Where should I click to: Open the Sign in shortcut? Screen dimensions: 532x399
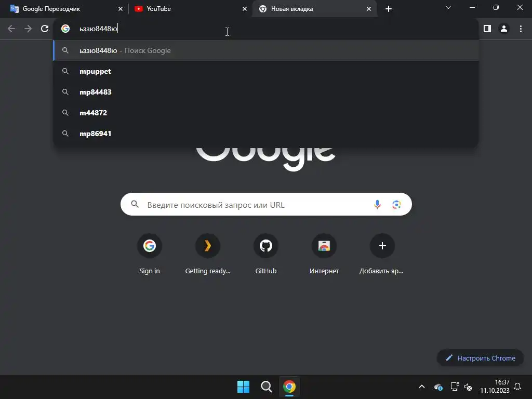point(149,254)
